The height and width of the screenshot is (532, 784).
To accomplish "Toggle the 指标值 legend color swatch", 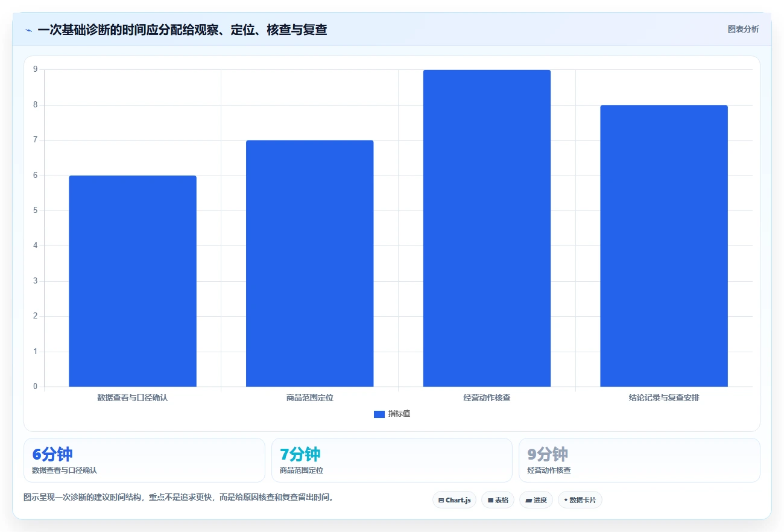I will (379, 414).
